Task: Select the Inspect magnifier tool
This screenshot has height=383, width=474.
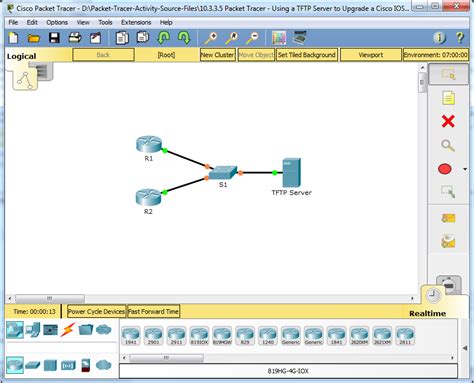Action: point(448,145)
